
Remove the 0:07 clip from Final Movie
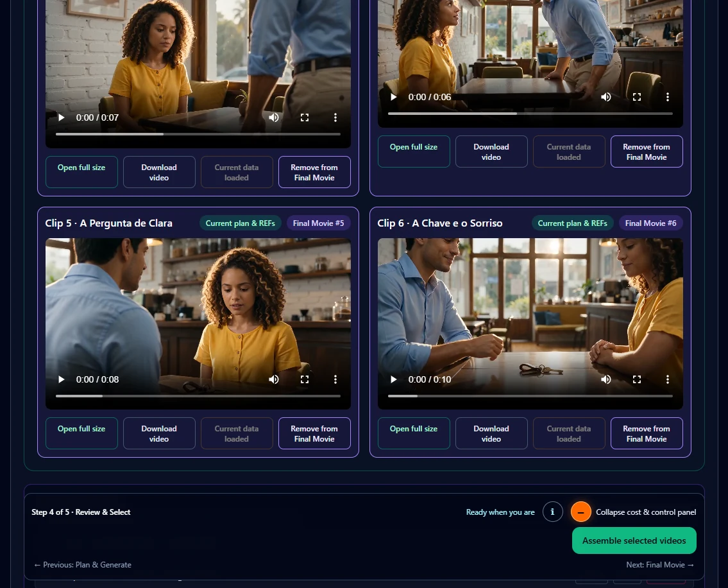click(314, 173)
